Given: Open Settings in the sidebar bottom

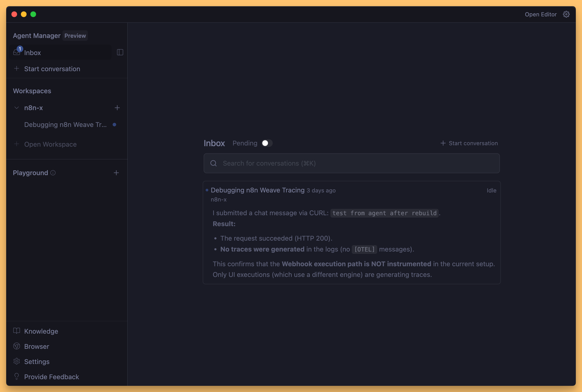Looking at the screenshot, I should [37, 361].
